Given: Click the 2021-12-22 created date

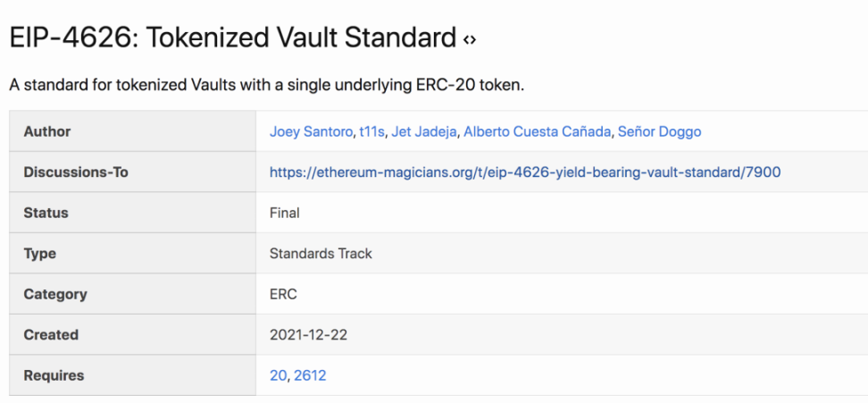Looking at the screenshot, I should 306,335.
